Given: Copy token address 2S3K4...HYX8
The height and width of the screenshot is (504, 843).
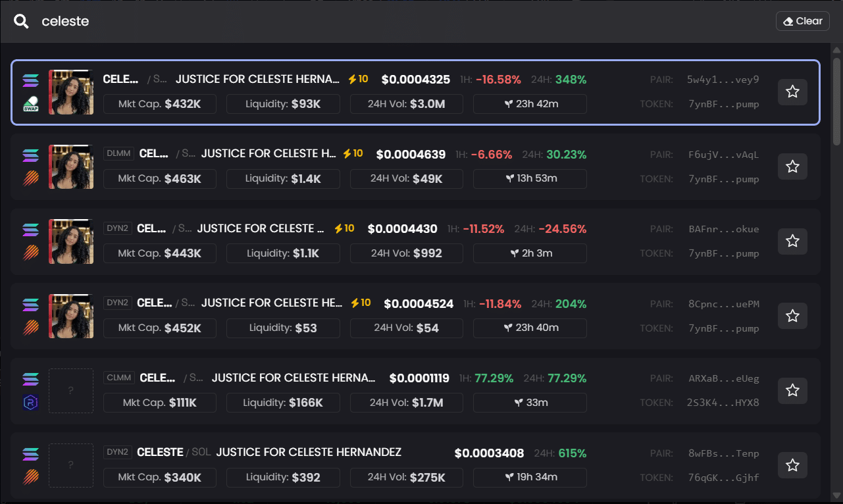Looking at the screenshot, I should point(723,403).
